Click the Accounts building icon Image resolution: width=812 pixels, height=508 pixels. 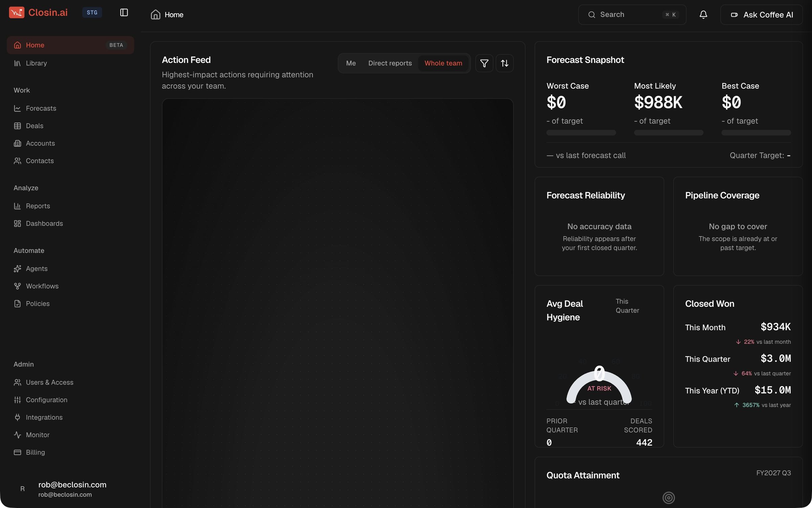[x=17, y=144]
